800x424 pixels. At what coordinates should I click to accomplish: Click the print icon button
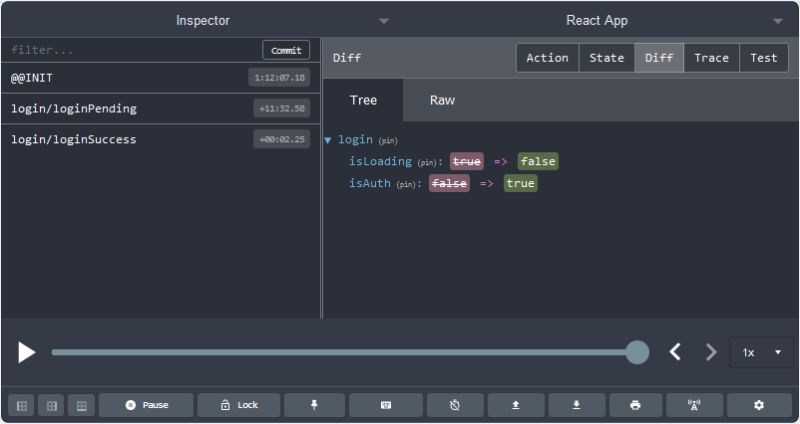coord(636,405)
